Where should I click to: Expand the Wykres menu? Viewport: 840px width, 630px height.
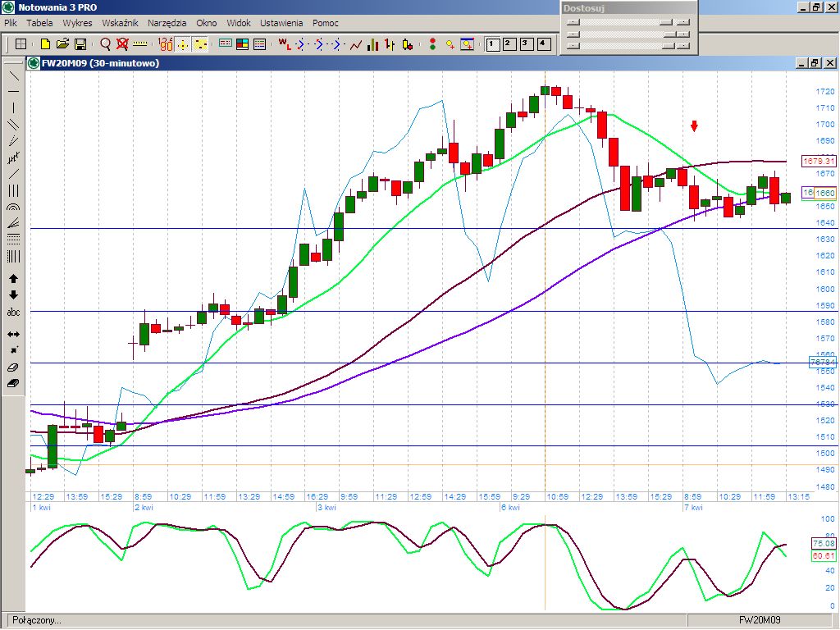click(x=77, y=23)
